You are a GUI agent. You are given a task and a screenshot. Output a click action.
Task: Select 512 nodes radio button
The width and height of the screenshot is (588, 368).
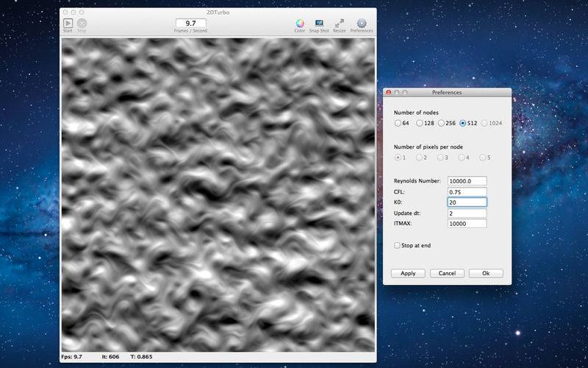(463, 123)
